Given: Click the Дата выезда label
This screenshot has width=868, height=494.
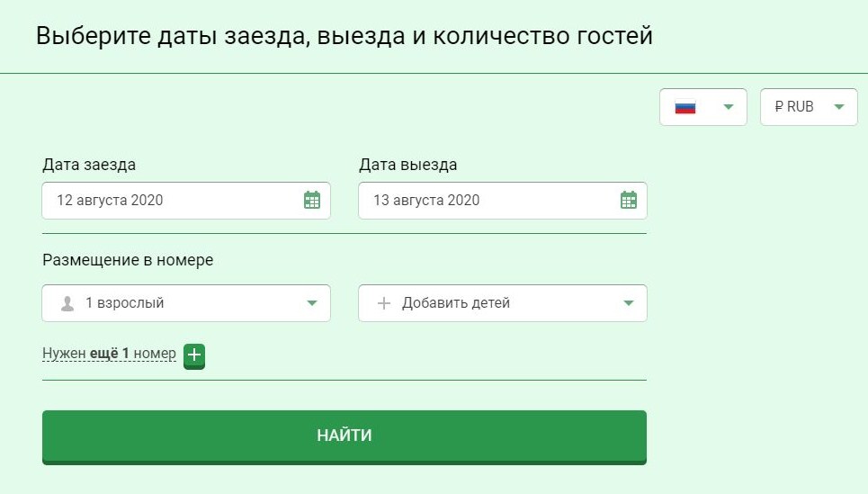Looking at the screenshot, I should (408, 165).
